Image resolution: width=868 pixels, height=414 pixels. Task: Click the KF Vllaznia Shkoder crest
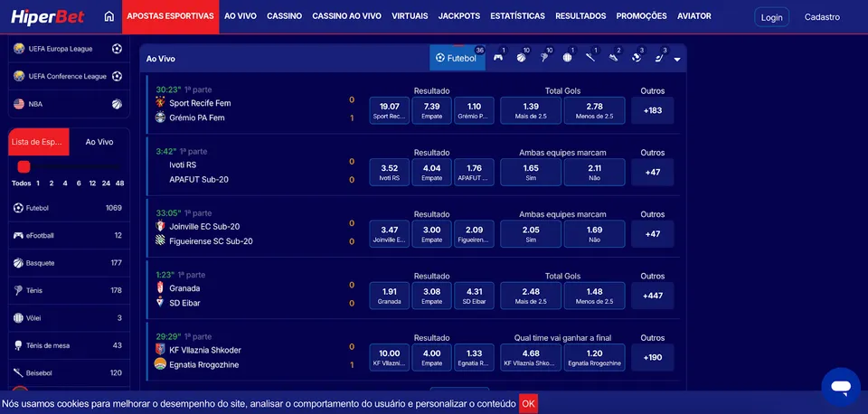point(161,349)
